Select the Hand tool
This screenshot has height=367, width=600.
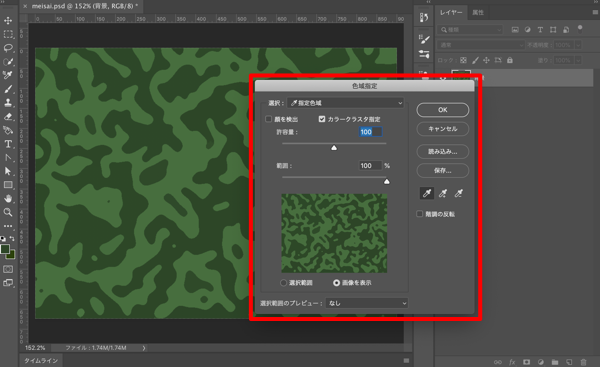coord(8,198)
